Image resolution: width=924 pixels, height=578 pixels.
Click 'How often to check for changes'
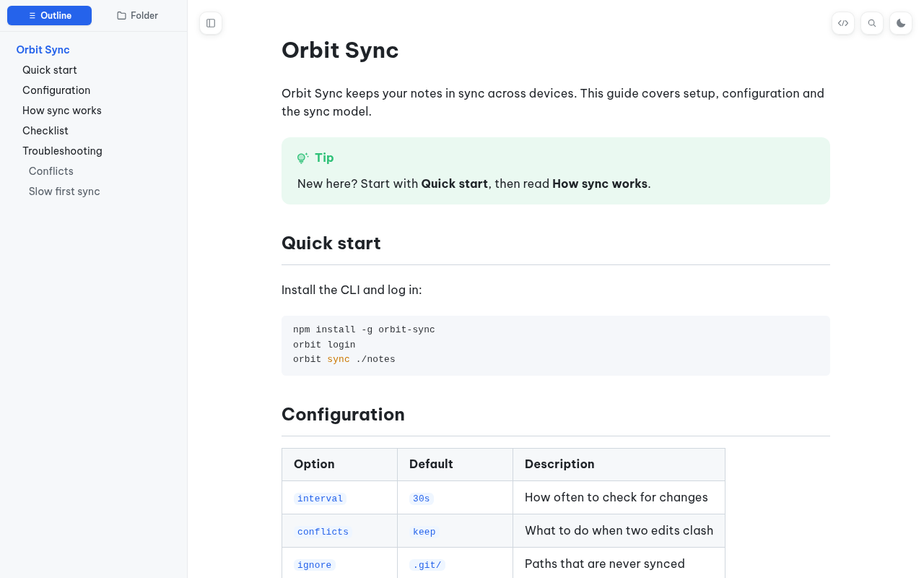click(616, 497)
